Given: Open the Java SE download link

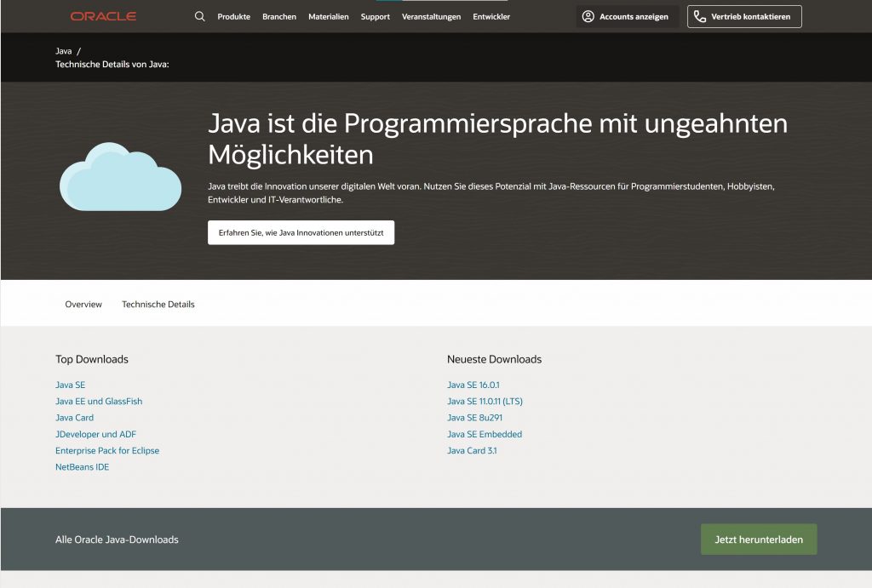Looking at the screenshot, I should (x=70, y=385).
